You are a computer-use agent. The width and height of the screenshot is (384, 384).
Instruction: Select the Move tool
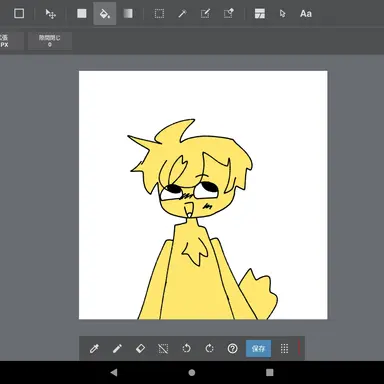pyautogui.click(x=51, y=14)
